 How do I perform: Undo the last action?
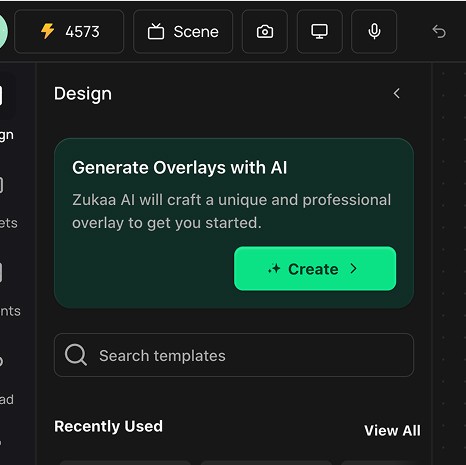pos(439,32)
